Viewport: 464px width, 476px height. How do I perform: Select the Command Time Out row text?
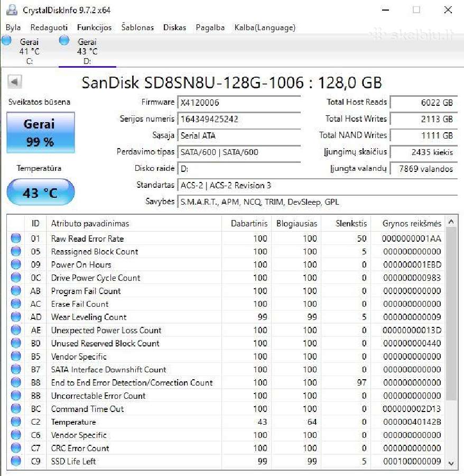[87, 409]
